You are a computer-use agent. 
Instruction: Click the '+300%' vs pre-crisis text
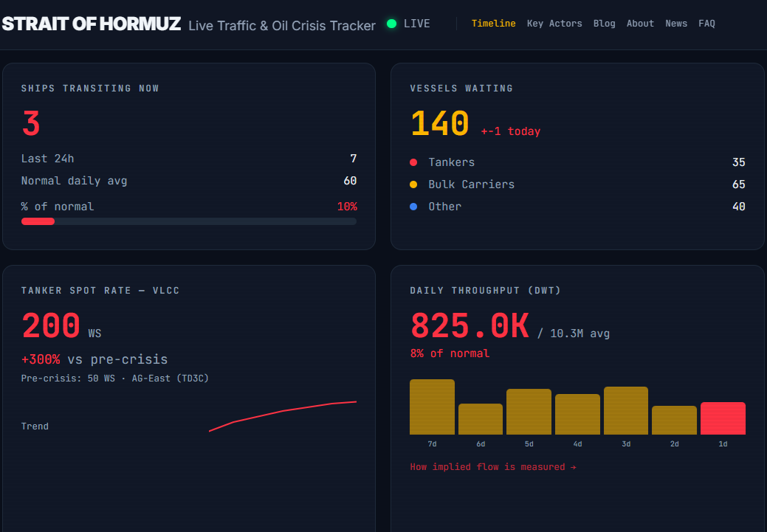[41, 359]
